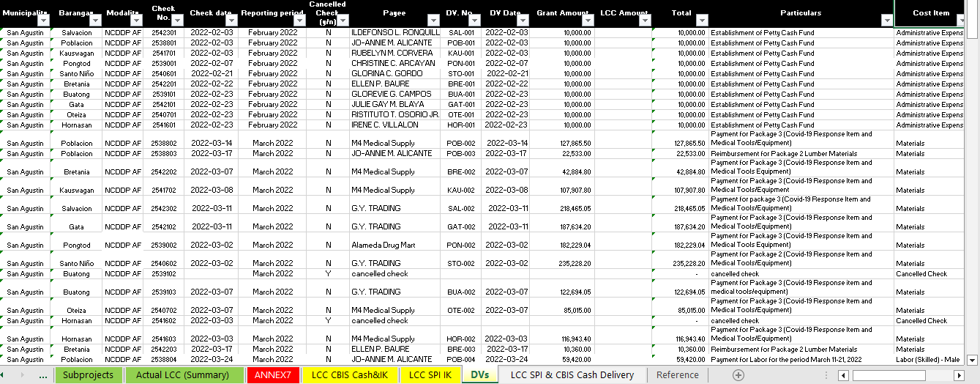This screenshot has height=384, width=980.
Task: Select check number cell 2542301
Action: (163, 33)
